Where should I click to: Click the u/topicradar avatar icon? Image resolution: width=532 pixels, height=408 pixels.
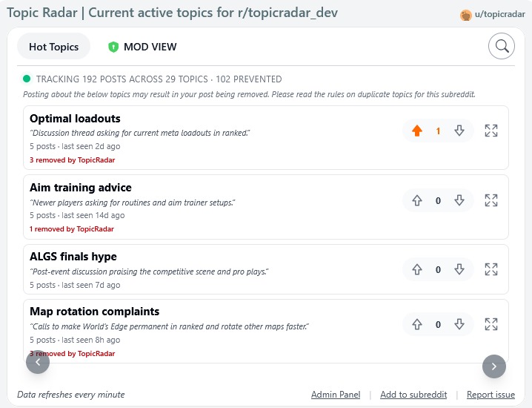466,15
